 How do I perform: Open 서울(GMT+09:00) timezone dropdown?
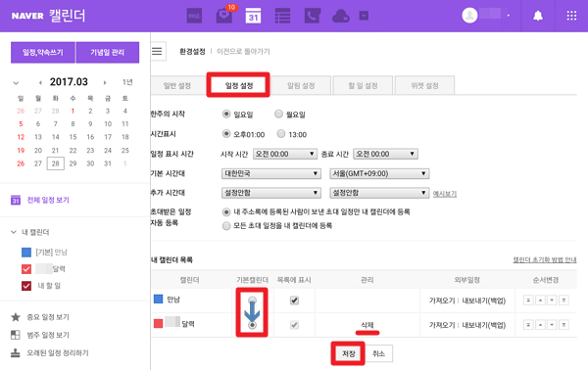(379, 173)
